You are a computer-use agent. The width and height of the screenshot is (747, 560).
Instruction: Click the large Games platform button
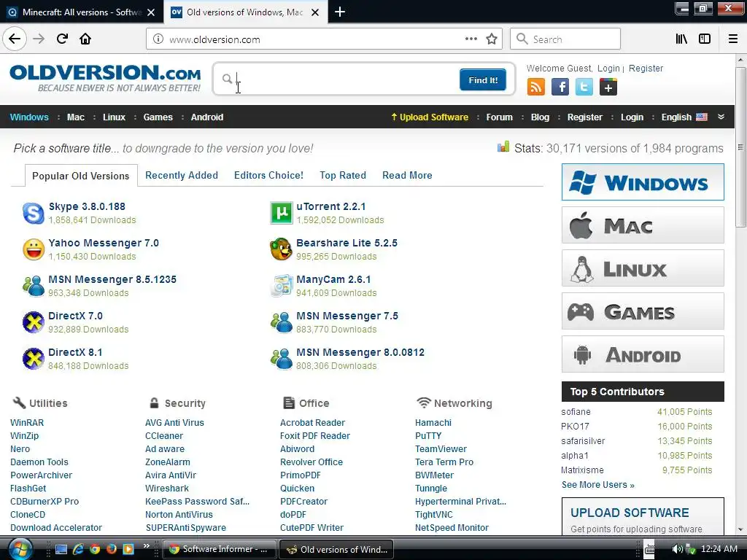pyautogui.click(x=643, y=311)
